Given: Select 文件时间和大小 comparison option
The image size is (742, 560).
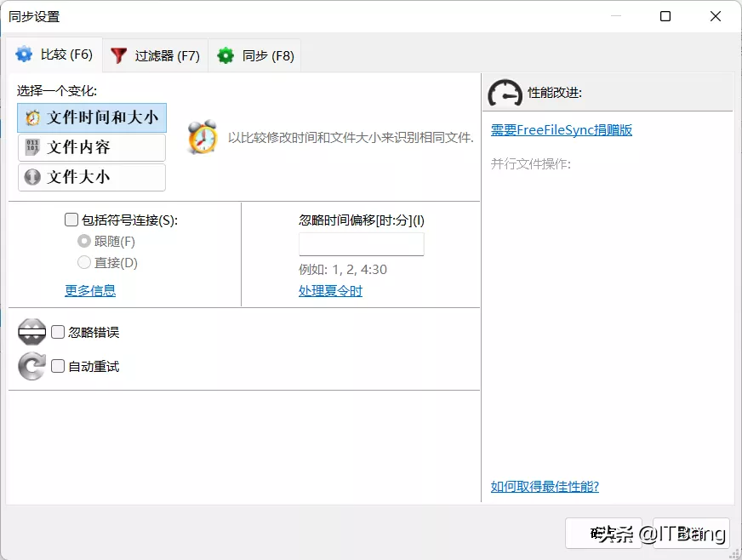Looking at the screenshot, I should click(92, 117).
